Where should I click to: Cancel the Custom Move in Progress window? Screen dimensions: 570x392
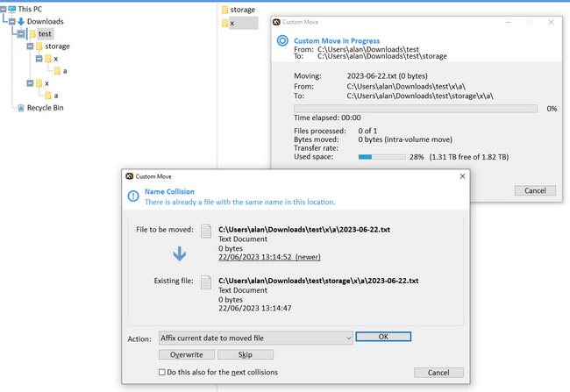point(535,190)
